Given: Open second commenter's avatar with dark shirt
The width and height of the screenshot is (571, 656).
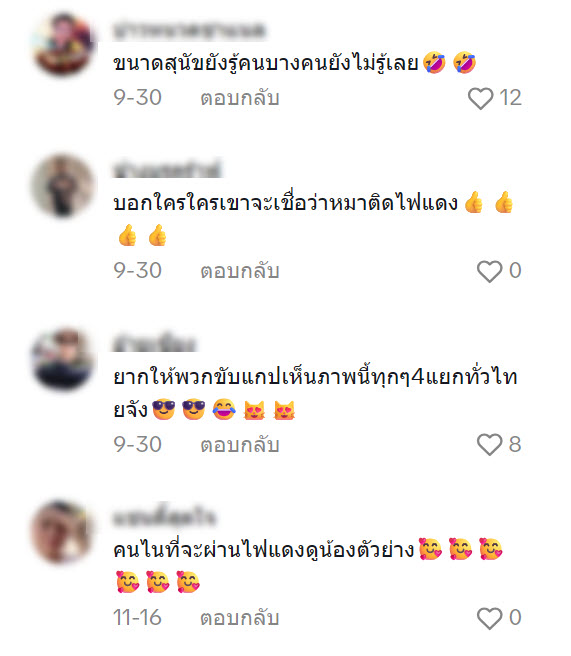Looking at the screenshot, I should (x=63, y=186).
